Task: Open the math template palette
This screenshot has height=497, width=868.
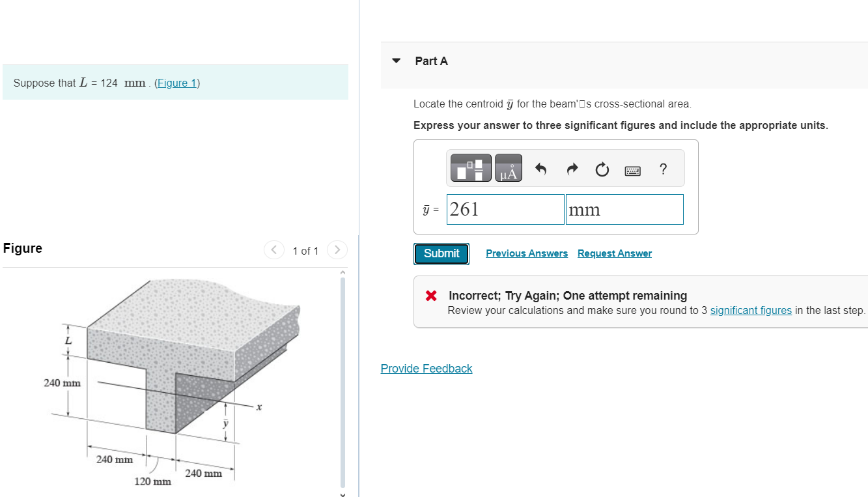Action: 469,167
